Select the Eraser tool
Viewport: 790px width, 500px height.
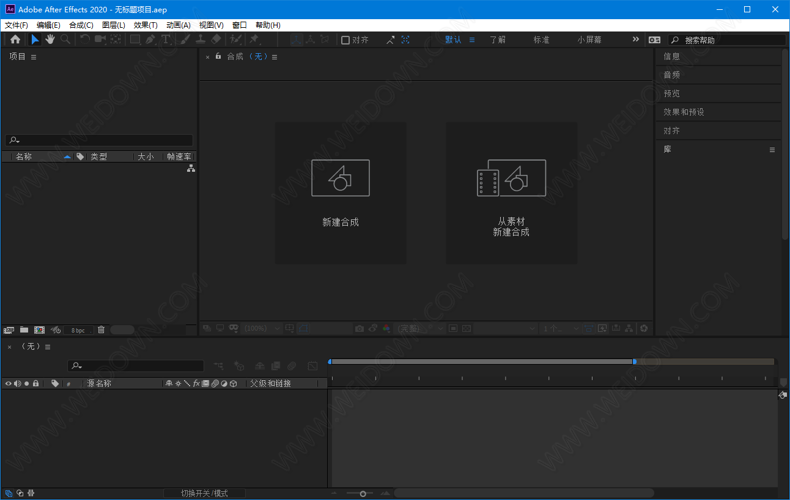[x=216, y=39]
